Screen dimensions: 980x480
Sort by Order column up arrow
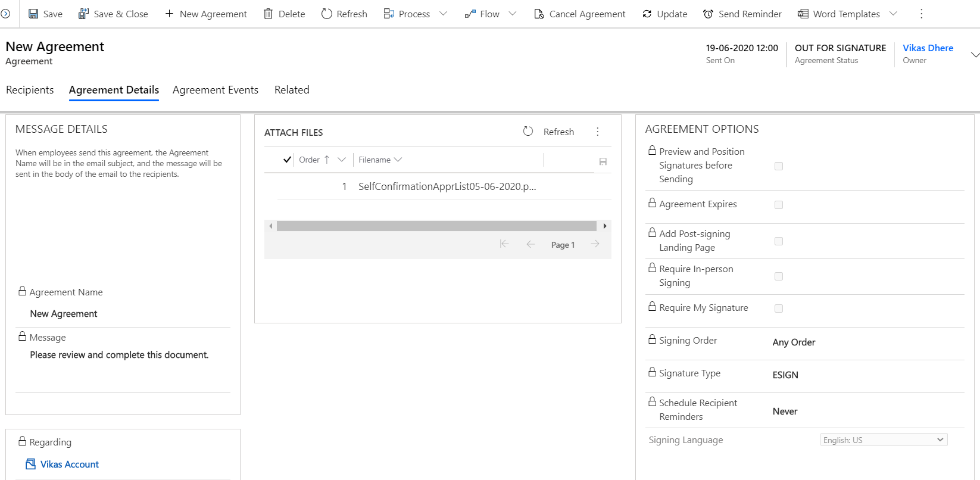[327, 160]
